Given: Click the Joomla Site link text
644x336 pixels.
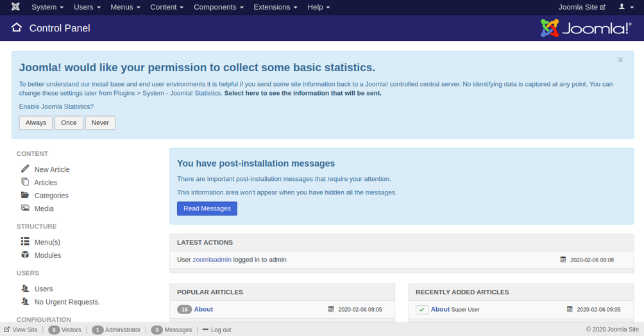Looking at the screenshot, I should point(578,7).
